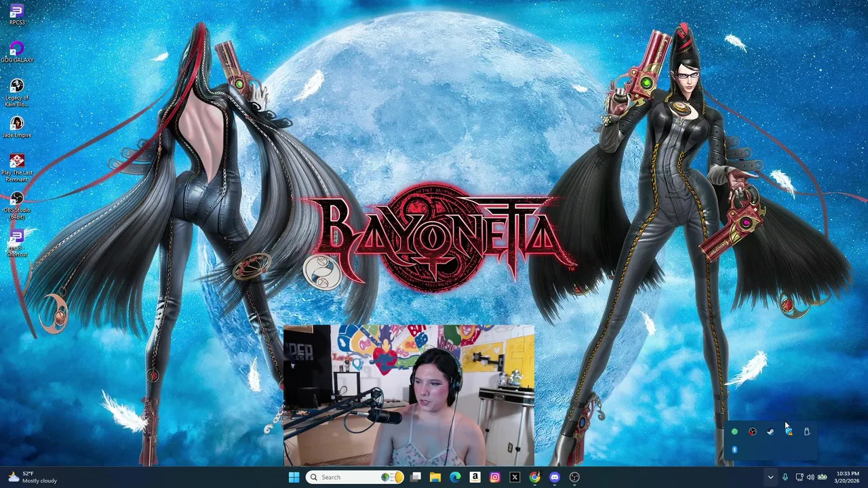Open Task View on the taskbar

[x=416, y=477]
